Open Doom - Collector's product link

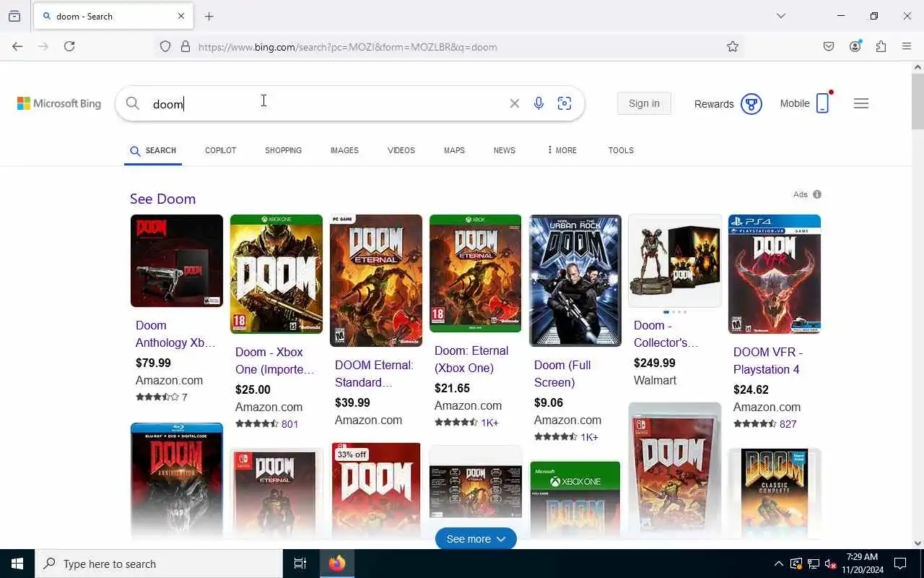click(666, 334)
